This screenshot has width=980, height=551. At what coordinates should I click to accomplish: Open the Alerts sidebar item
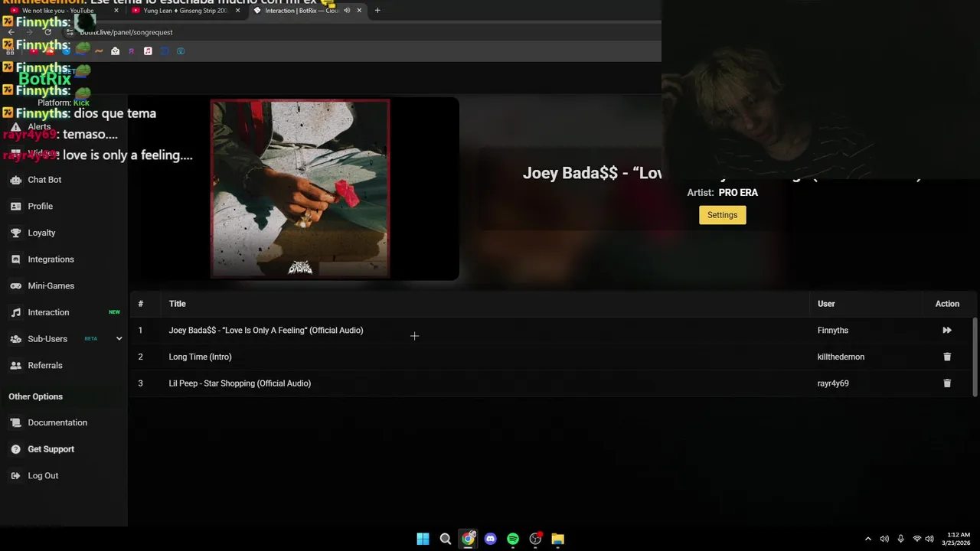[39, 127]
